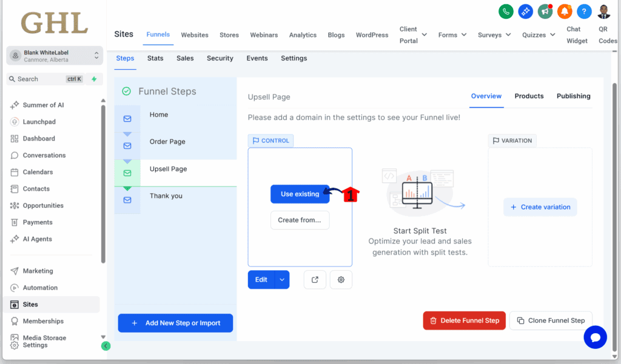Switch to the Funnels tab
The height and width of the screenshot is (364, 621).
[158, 35]
